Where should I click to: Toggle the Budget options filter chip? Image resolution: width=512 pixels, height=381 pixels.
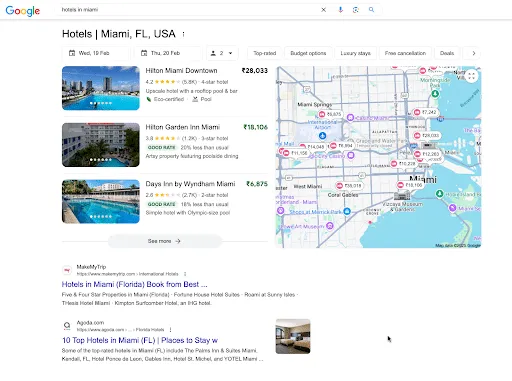point(308,53)
